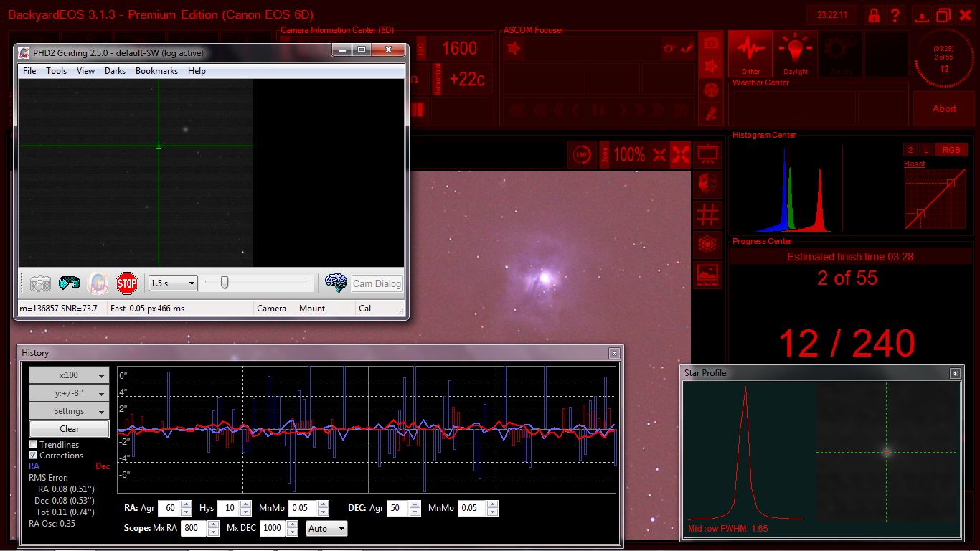Toggle the Trendlines checkbox

33,445
